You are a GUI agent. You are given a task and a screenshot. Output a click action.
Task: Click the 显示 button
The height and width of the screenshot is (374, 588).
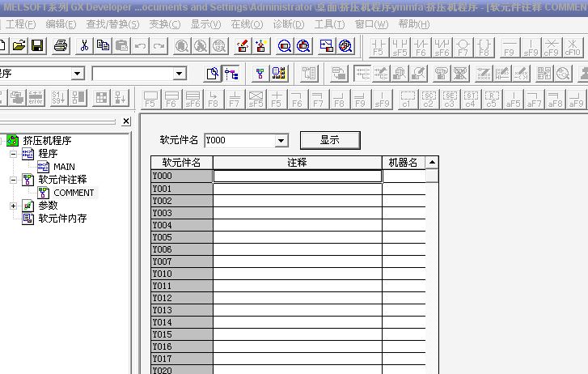(x=329, y=140)
